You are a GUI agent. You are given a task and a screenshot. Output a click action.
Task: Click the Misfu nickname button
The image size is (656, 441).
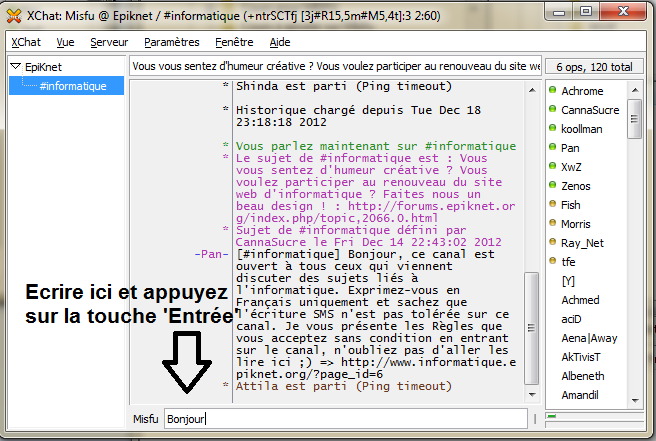[x=146, y=419]
